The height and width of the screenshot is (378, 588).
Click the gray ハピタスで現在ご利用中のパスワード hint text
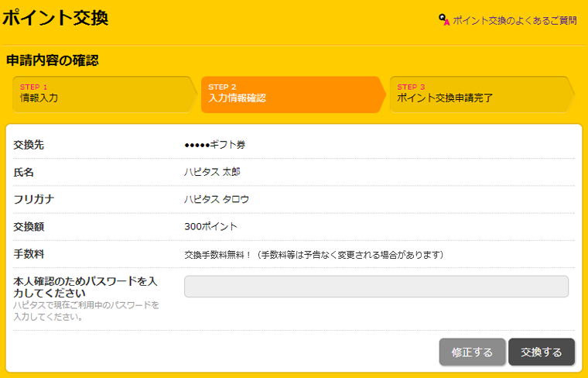coord(86,311)
